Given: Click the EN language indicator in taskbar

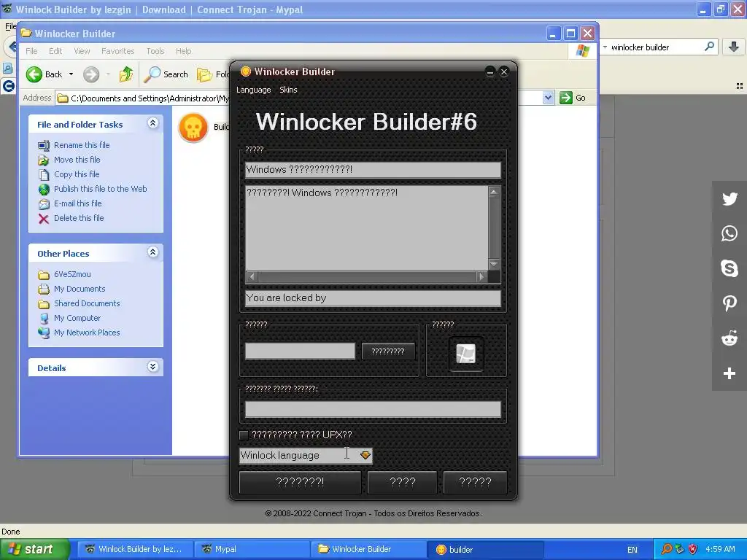Looking at the screenshot, I should tap(632, 550).
